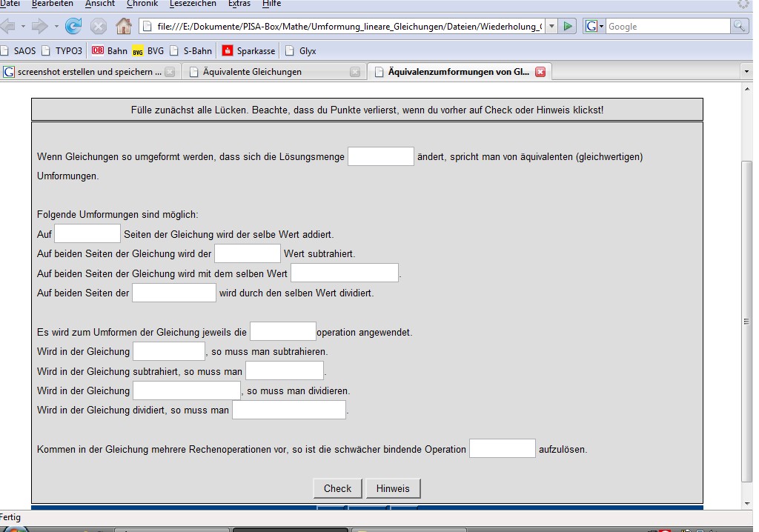
Task: Open the Sparkasse bookmark
Action: click(248, 51)
